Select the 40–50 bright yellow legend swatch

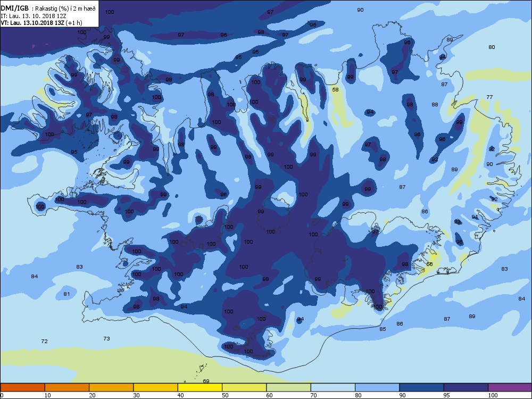tap(200, 387)
